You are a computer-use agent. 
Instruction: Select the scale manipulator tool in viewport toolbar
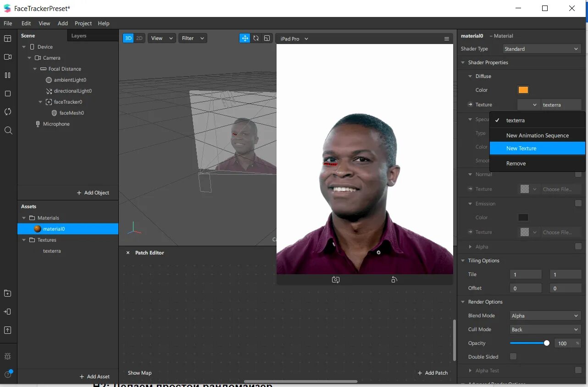pyautogui.click(x=267, y=39)
